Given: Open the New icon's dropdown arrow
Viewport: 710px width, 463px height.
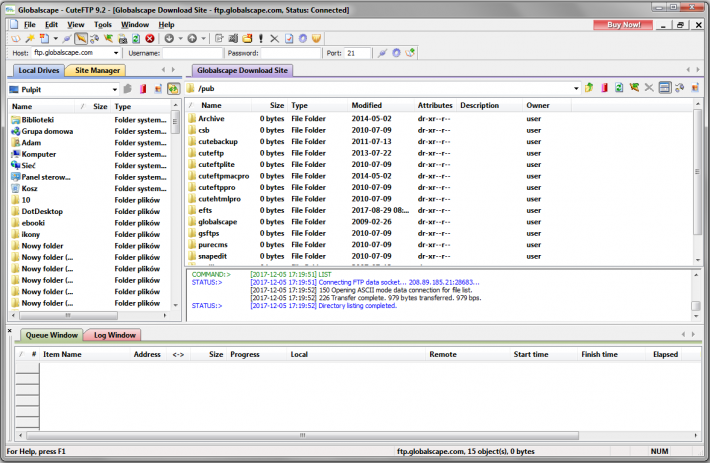Looking at the screenshot, I should 56,39.
